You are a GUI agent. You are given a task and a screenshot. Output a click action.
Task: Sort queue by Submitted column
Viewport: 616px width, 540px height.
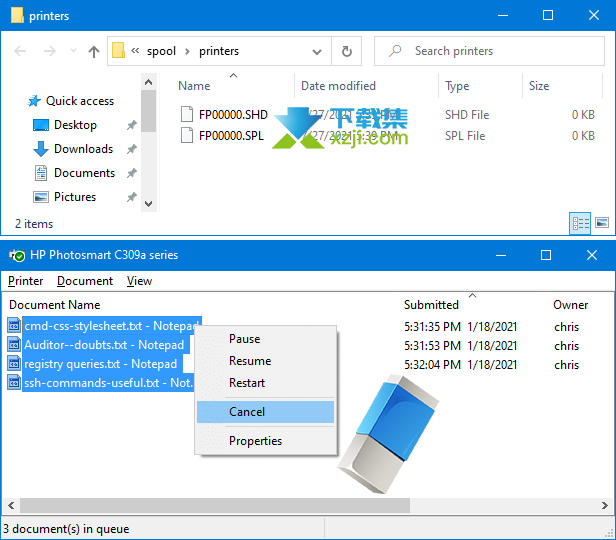click(431, 305)
